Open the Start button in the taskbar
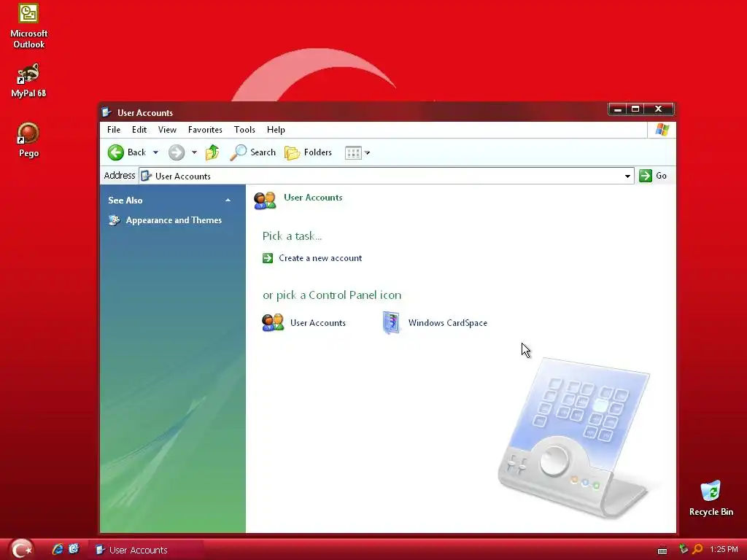Image resolution: width=747 pixels, height=560 pixels. click(x=21, y=549)
